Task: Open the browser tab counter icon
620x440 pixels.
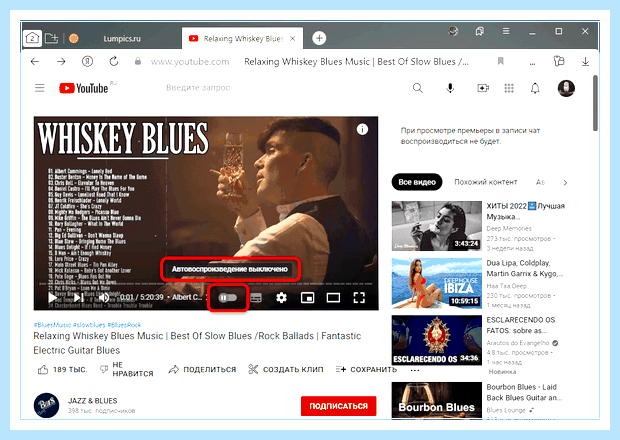Action: click(x=32, y=38)
